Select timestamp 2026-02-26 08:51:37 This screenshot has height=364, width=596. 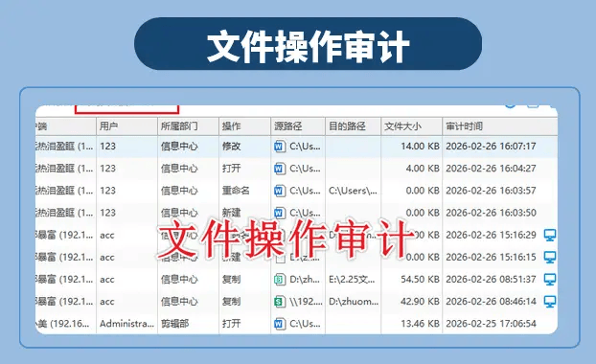point(491,280)
